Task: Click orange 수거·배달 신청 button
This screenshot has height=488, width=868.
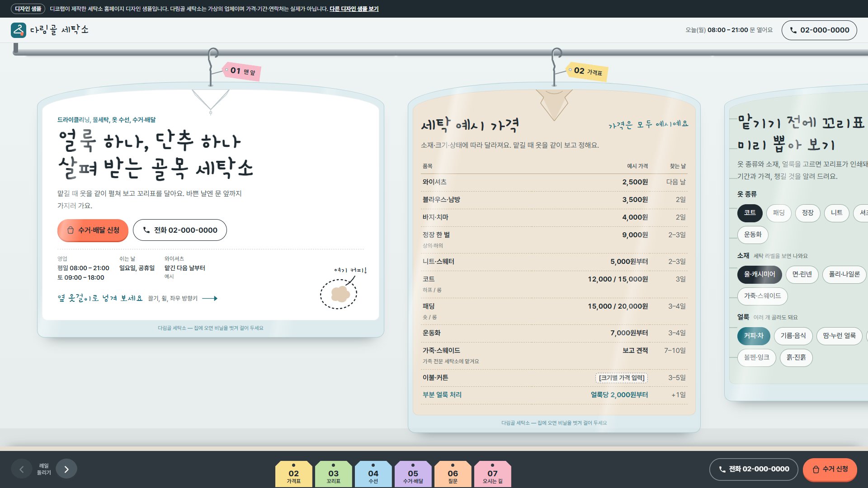Action: 93,230
